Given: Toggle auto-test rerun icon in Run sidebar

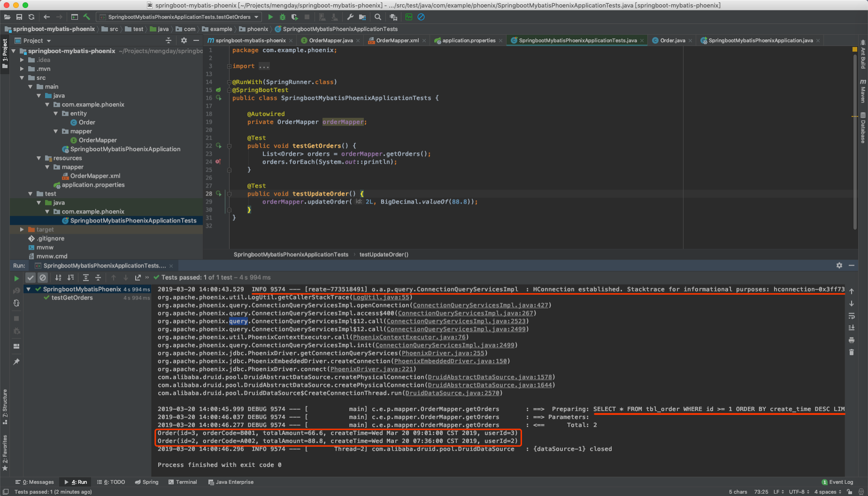Looking at the screenshot, I should click(16, 303).
